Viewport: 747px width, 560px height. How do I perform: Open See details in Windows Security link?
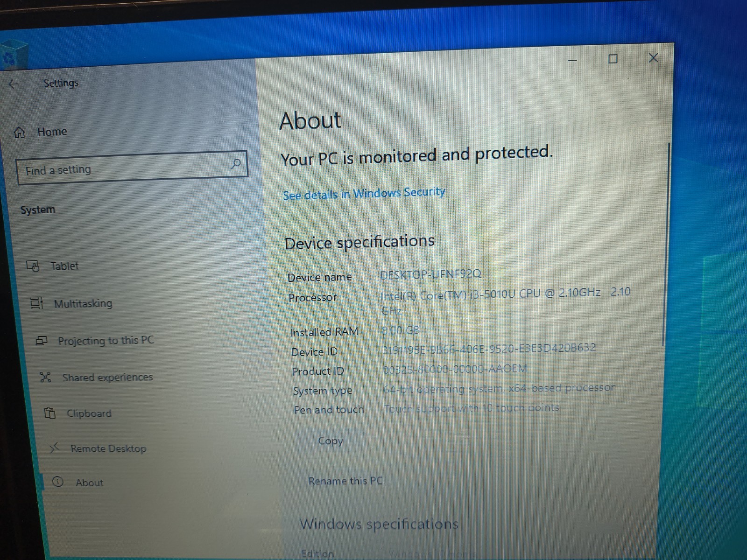(364, 193)
